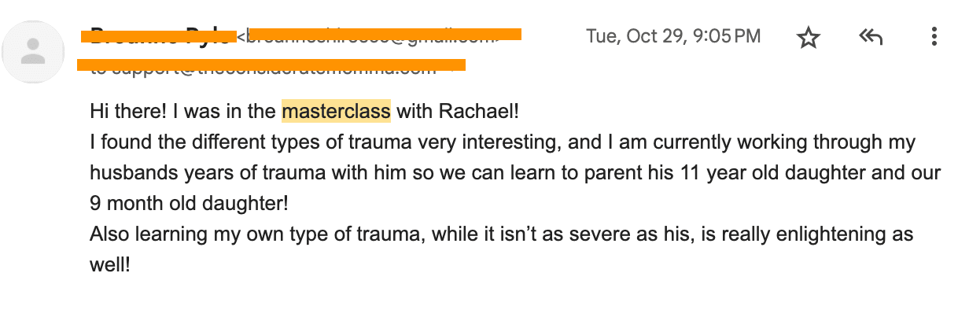Click the line '9 month old daughter!'
980x321 pixels.
click(x=189, y=204)
